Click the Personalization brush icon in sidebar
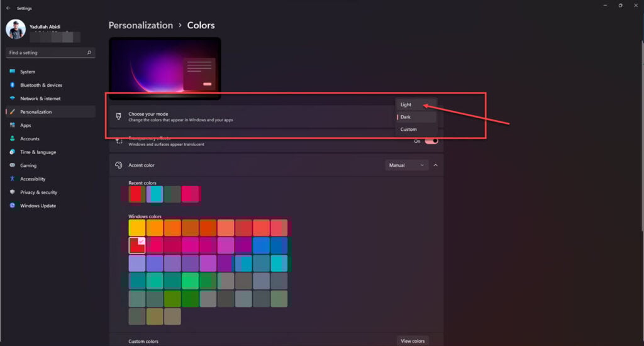644x346 pixels. [13, 112]
